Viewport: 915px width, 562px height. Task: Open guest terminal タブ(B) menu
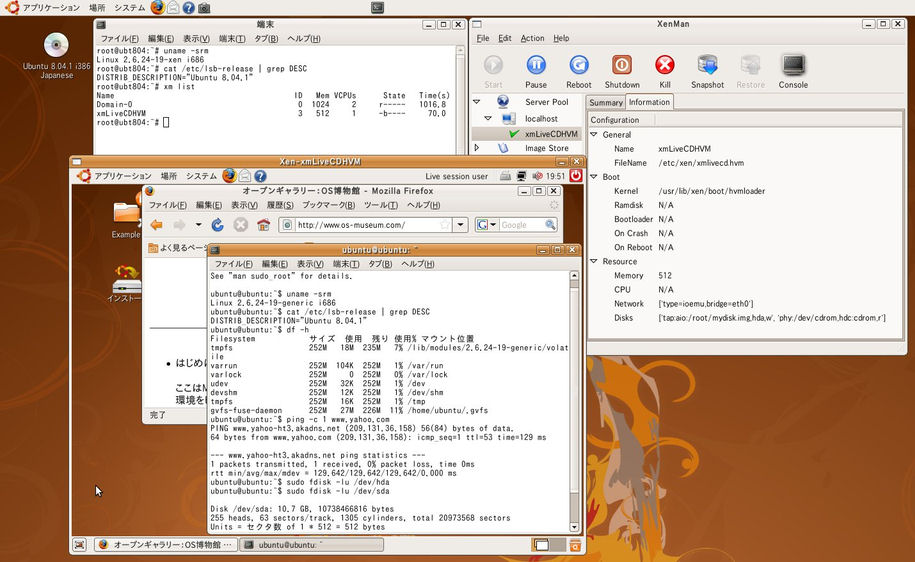380,264
